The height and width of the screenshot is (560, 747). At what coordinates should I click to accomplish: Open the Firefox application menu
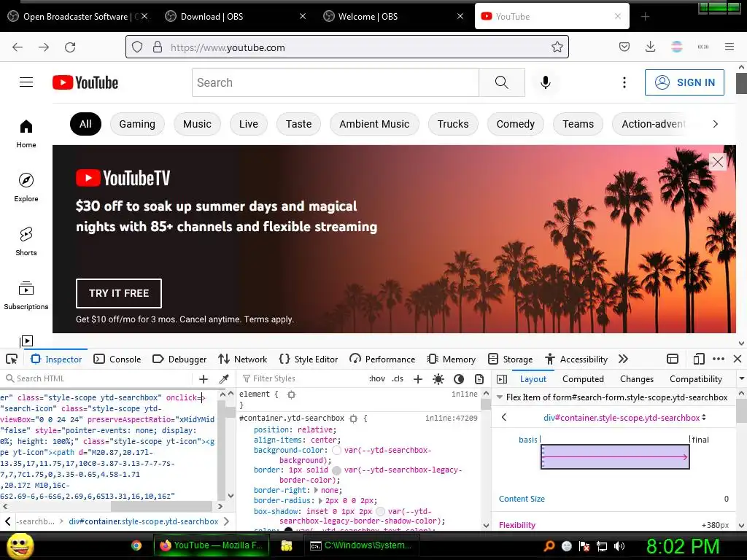tap(729, 47)
